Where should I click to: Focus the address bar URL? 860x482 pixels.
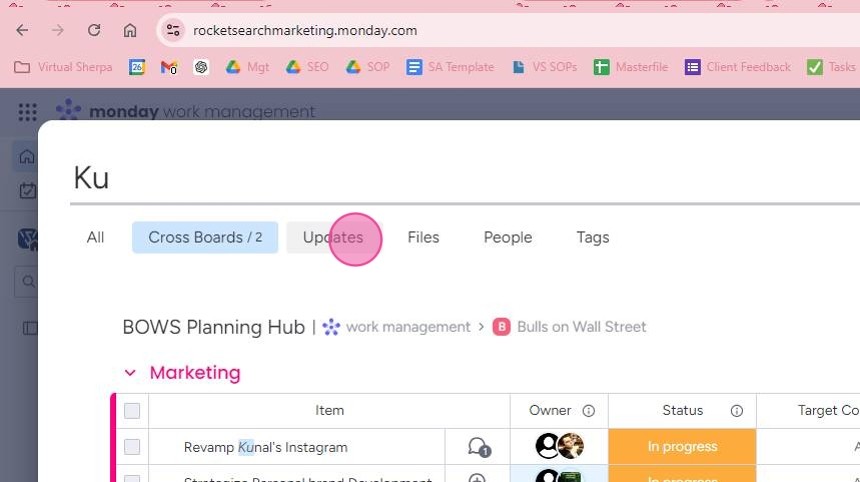click(x=305, y=30)
